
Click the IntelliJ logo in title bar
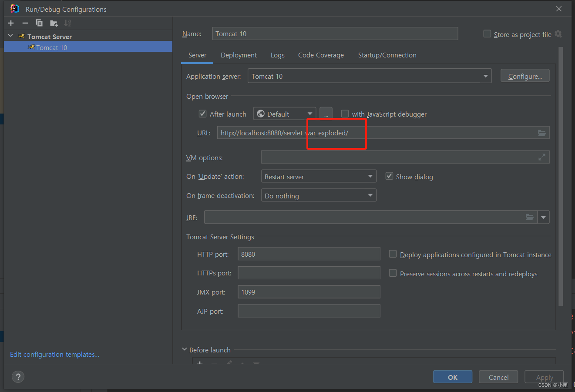coord(15,9)
